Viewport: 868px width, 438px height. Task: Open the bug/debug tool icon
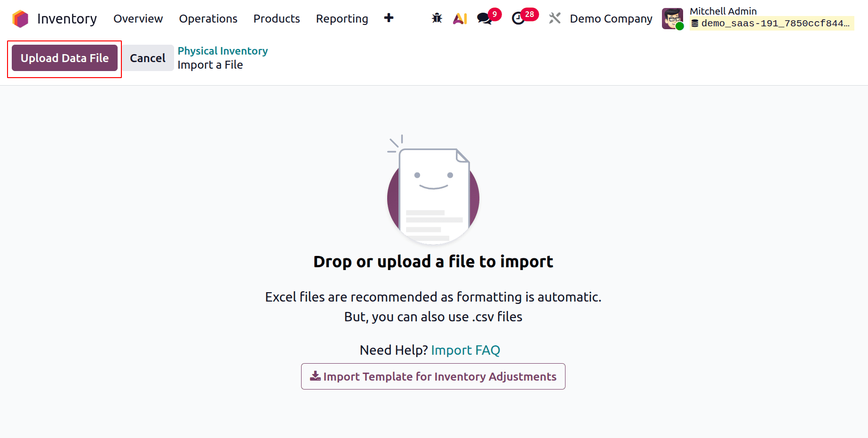[x=437, y=18]
